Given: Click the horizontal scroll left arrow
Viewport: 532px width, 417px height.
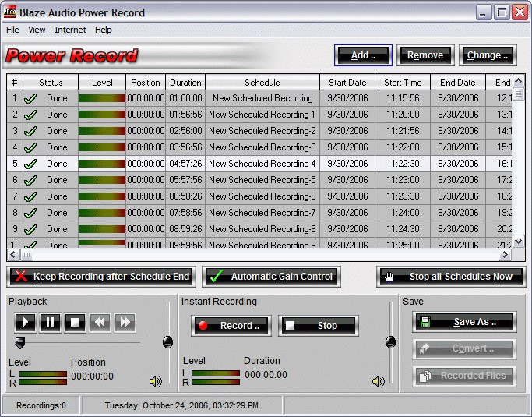Looking at the screenshot, I should 13,254.
